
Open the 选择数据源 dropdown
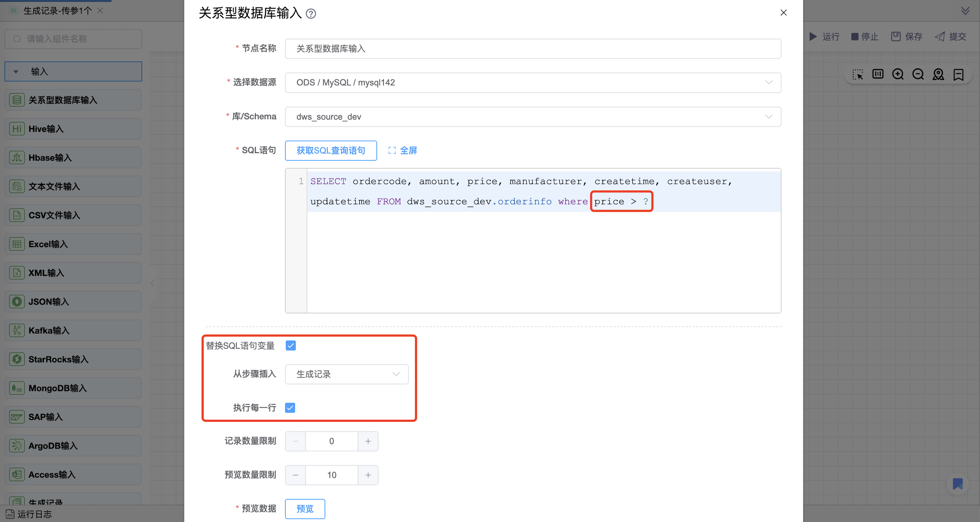pos(533,83)
